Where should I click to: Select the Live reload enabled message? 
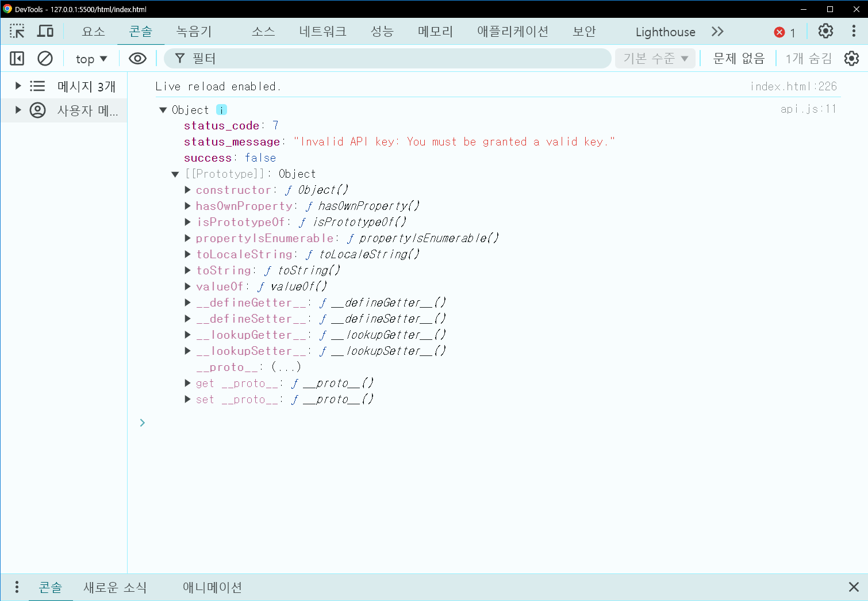coord(218,86)
